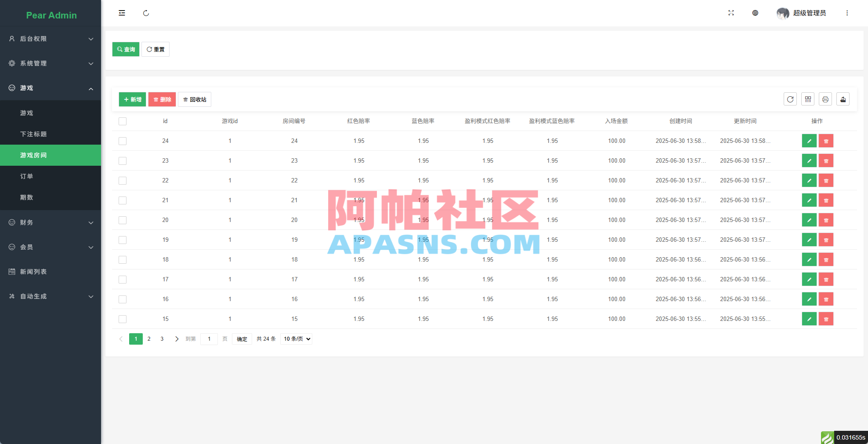This screenshot has width=868, height=444.
Task: Click the 重置 reset button
Action: tap(156, 49)
